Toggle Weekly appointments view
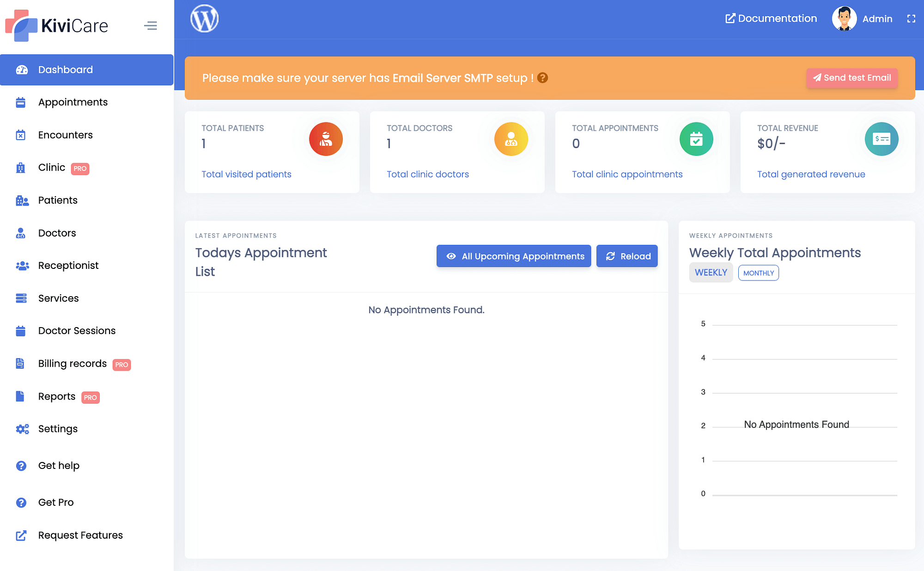924x571 pixels. pyautogui.click(x=711, y=273)
